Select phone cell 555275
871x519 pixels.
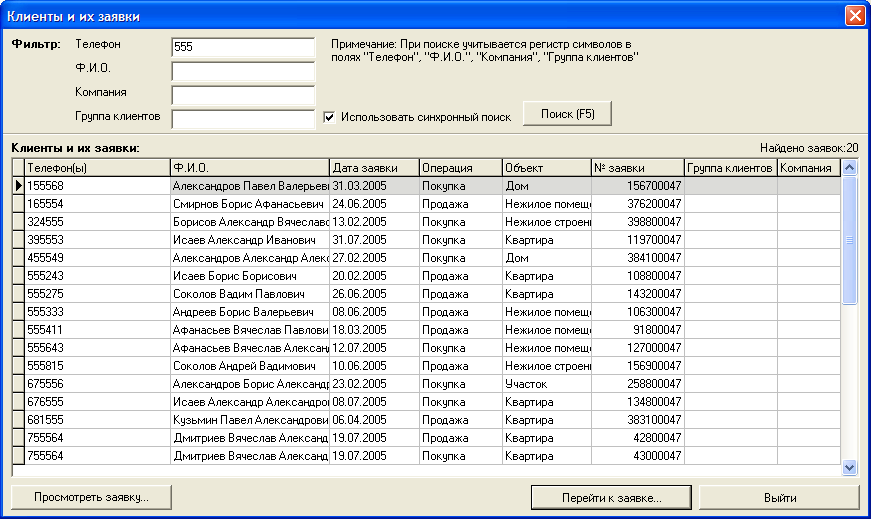(x=97, y=294)
